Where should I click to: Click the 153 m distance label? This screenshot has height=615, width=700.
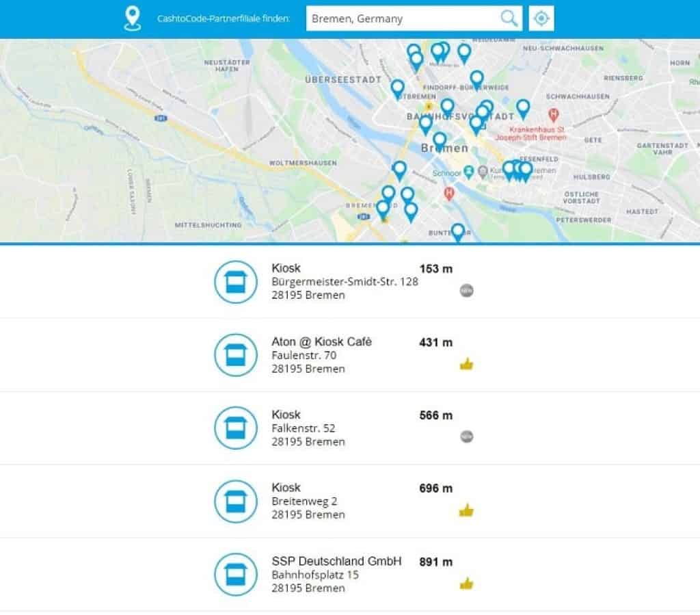coord(435,269)
